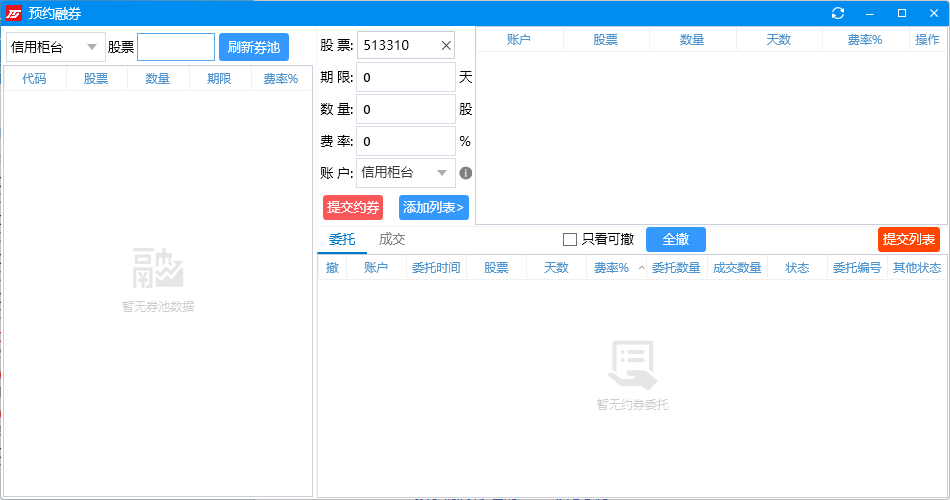
Task: Click the refresh icon in title bar
Action: coord(838,13)
